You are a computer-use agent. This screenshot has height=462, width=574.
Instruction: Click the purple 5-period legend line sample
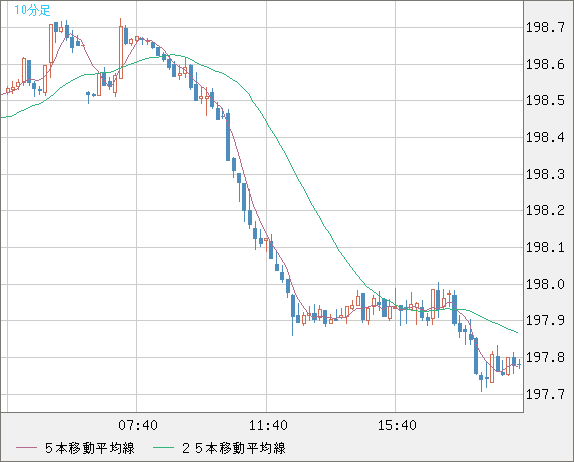(26, 448)
